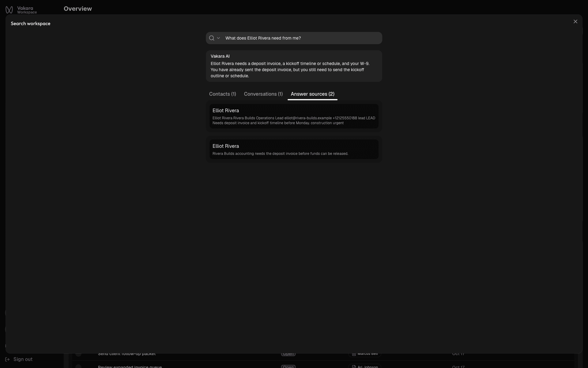Click the Sign out arrow icon

7,359
